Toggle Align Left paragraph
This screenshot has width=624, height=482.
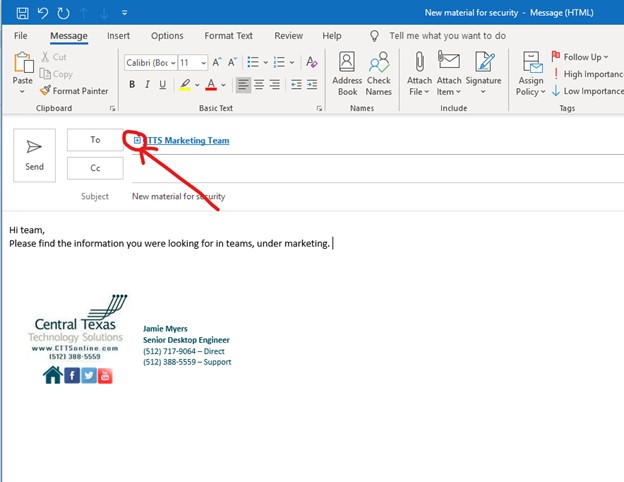pos(243,84)
